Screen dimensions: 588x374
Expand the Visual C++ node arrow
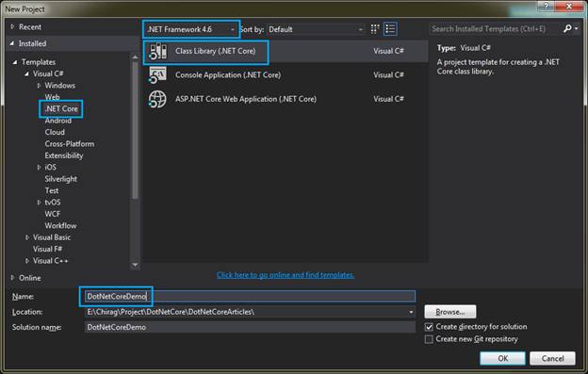27,261
